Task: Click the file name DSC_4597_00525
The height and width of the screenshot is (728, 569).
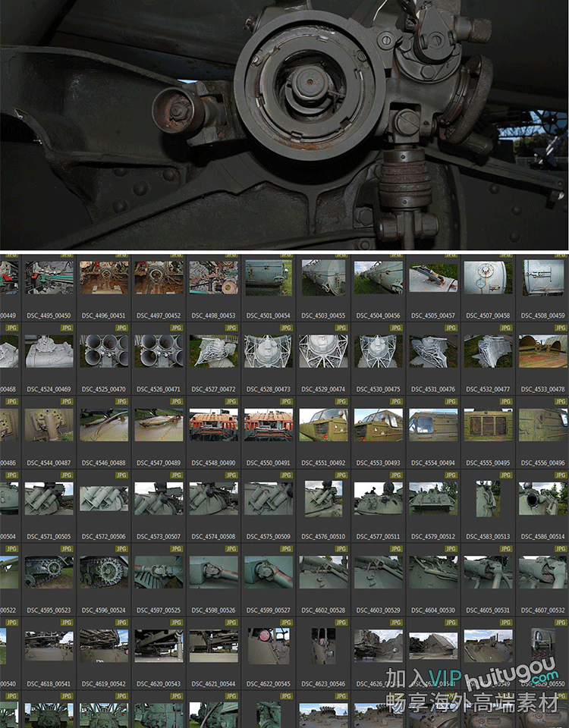Action: (x=159, y=610)
